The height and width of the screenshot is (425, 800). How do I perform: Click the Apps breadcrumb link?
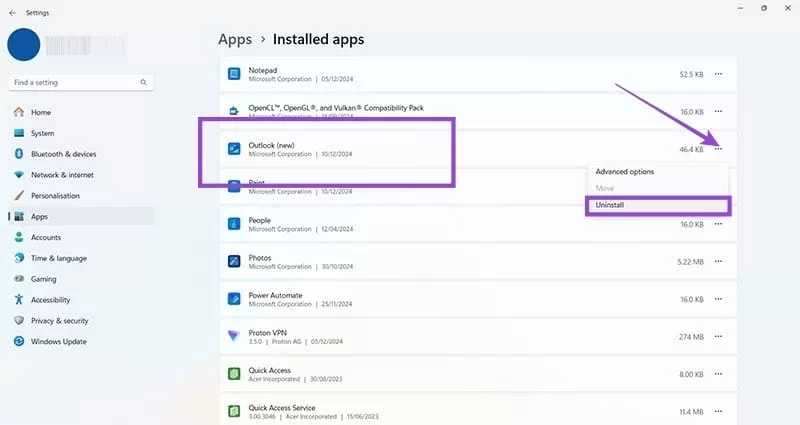click(x=234, y=40)
